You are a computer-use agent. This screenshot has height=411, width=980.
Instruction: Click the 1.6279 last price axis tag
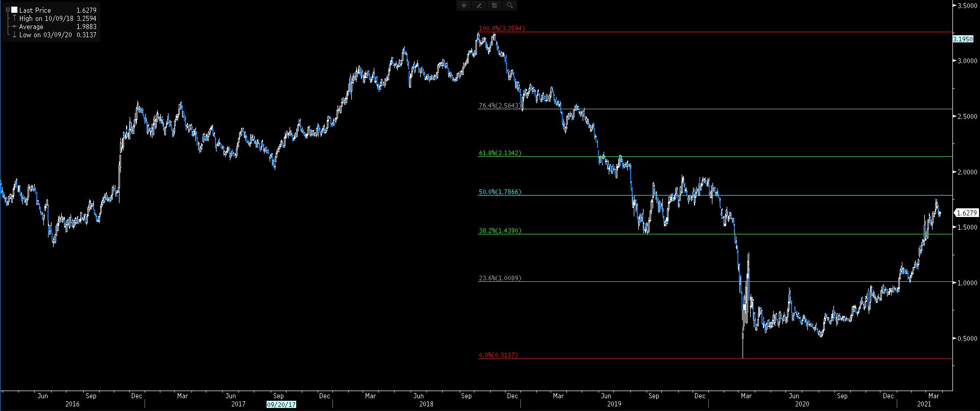966,213
